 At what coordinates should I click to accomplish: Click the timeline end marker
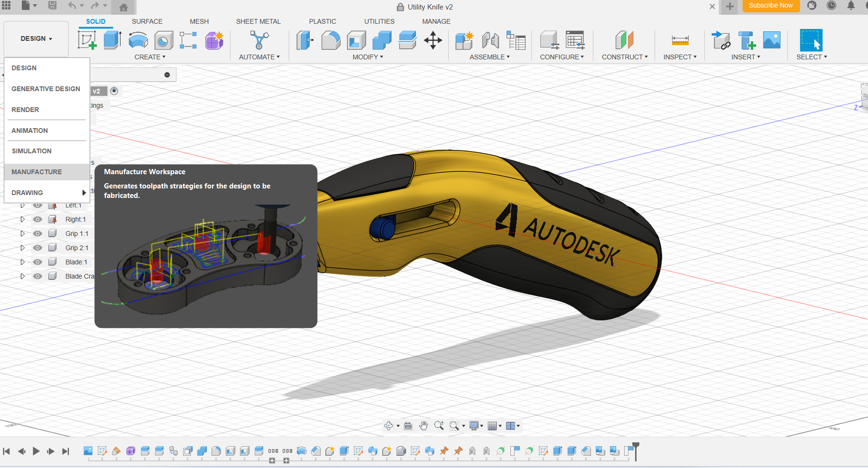[x=636, y=451]
